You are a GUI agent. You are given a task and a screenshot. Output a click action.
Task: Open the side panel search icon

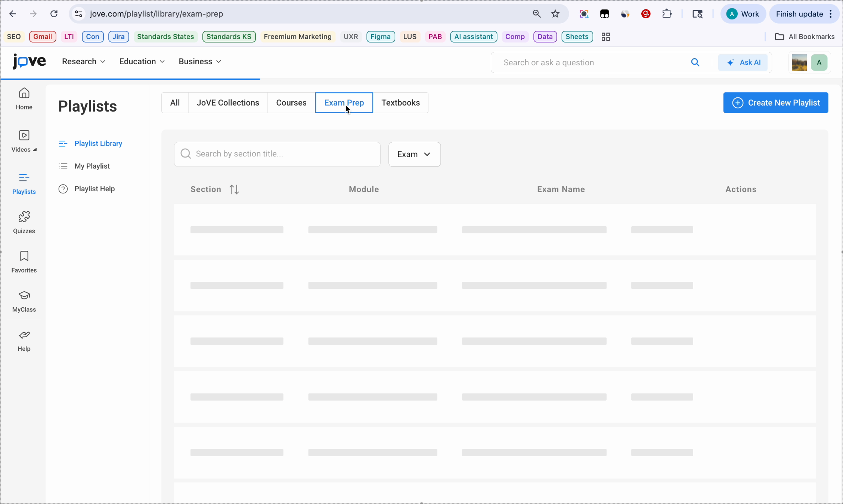click(x=697, y=14)
